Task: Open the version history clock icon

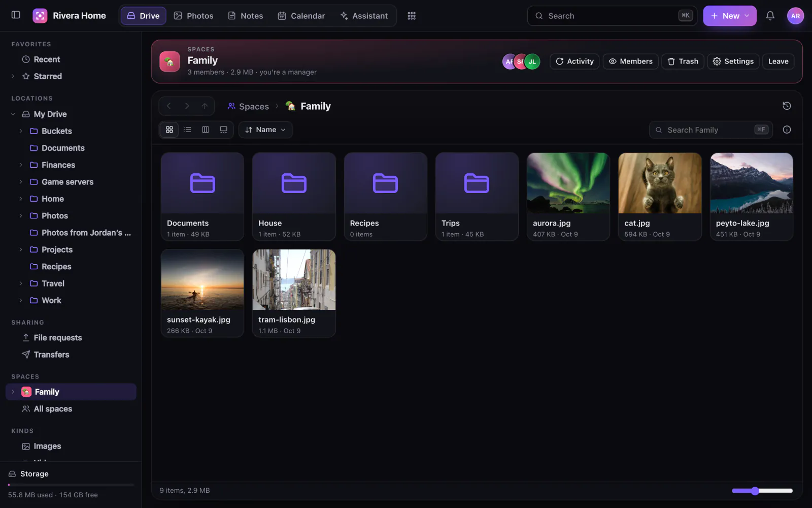Action: 787,106
